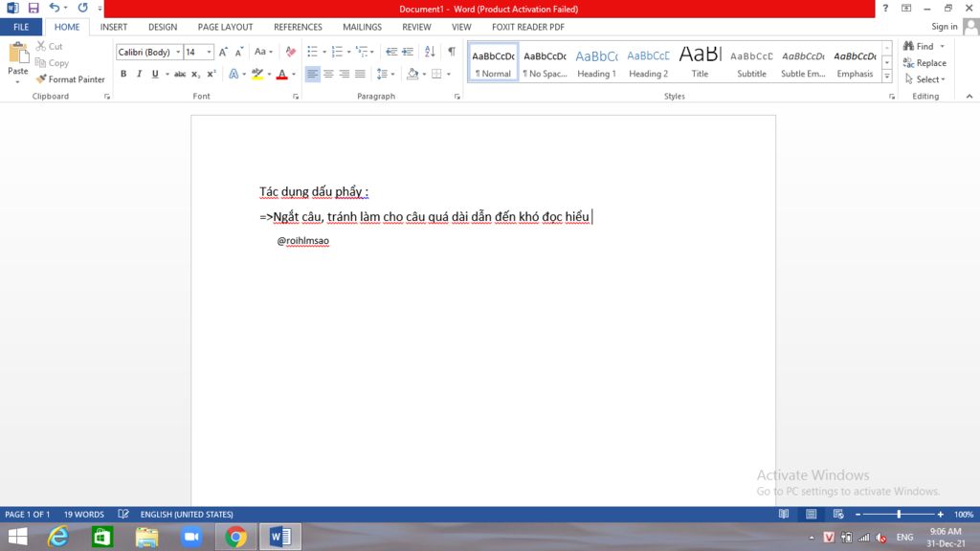
Task: Open the FILE tab
Action: pos(21,27)
